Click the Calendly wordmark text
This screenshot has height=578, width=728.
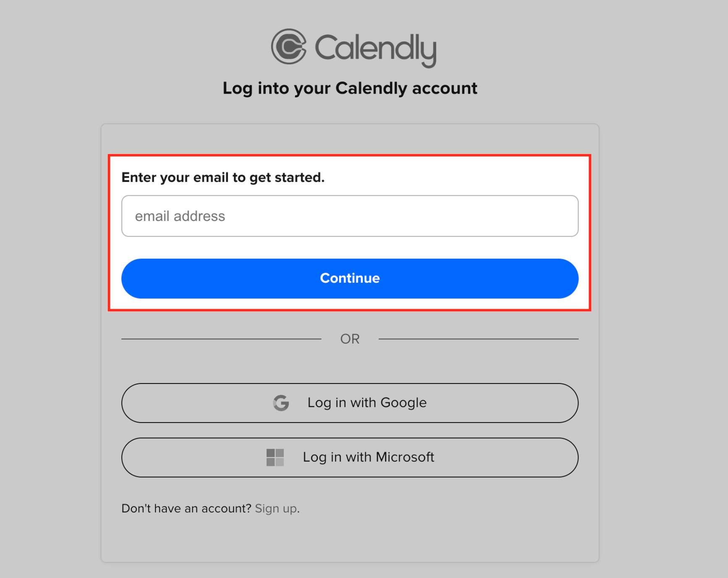[376, 50]
